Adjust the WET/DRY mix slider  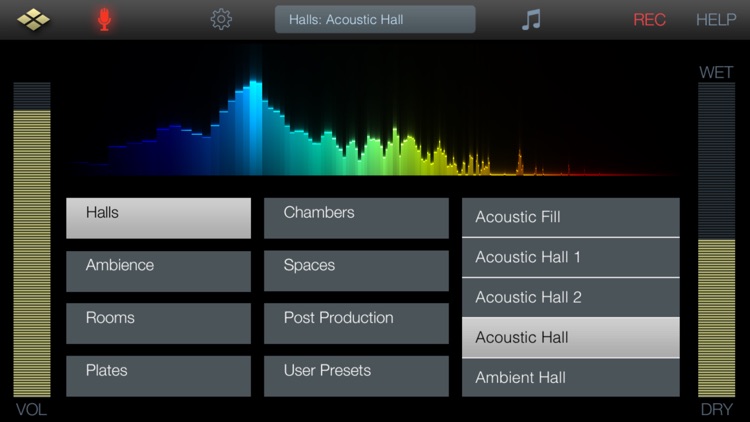[x=717, y=239]
